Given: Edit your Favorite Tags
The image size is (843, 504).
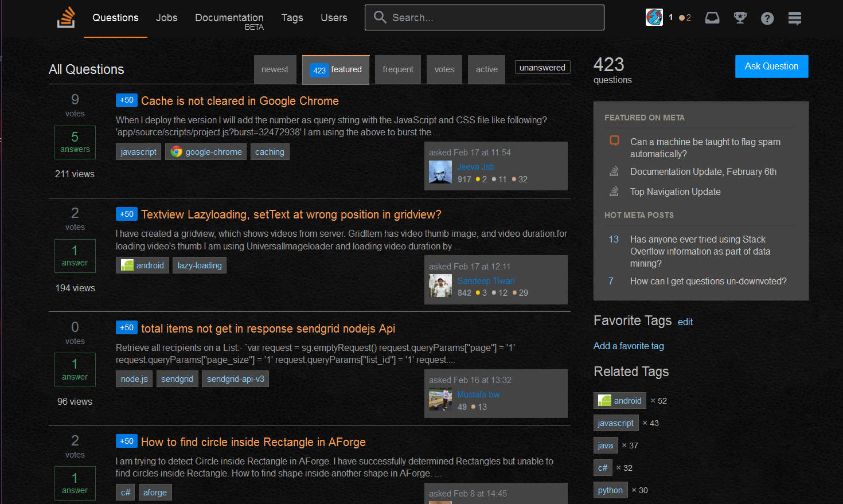Looking at the screenshot, I should pyautogui.click(x=685, y=322).
